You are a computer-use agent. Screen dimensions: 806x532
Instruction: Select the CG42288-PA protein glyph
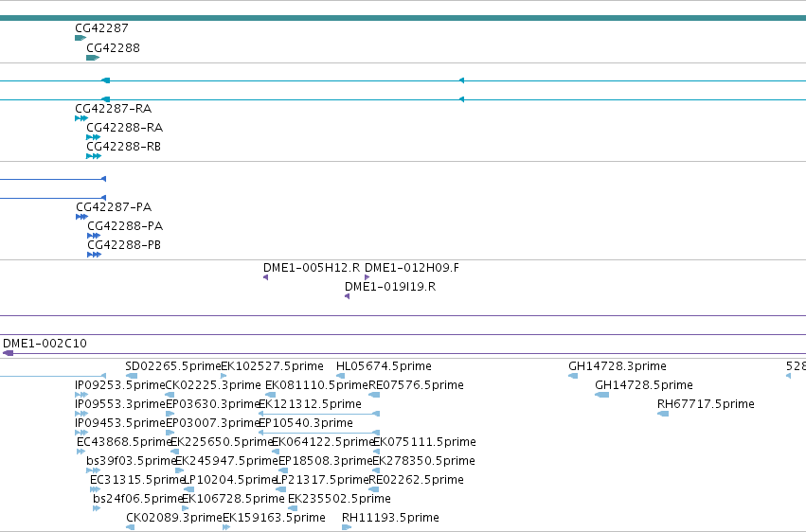(x=94, y=236)
